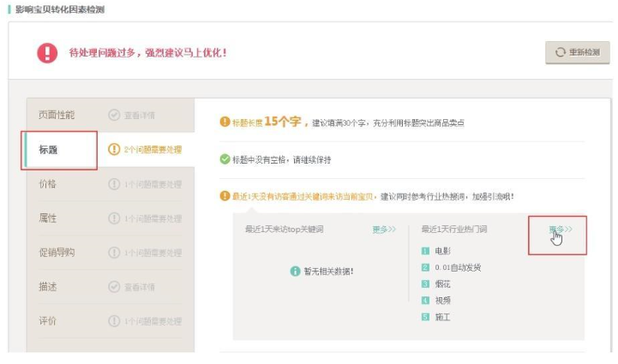Viewport: 618px width, 364px height.
Task: Switch to the 属性 section
Action: (48, 218)
